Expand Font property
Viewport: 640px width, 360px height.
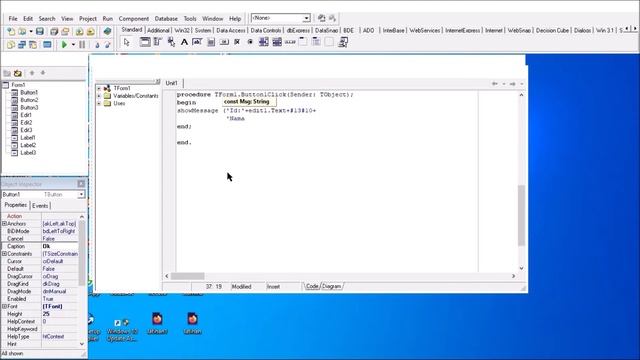click(4, 306)
